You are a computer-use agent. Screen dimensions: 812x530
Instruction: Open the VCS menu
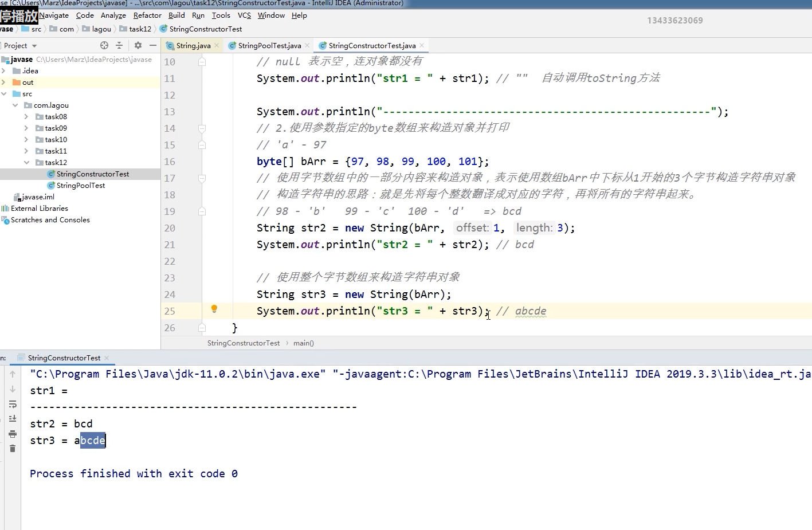(x=244, y=15)
